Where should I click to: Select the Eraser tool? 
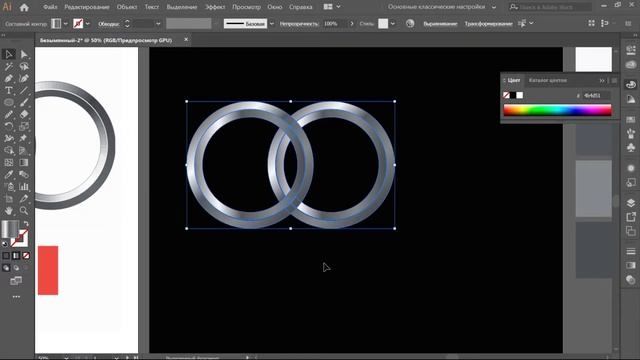(x=24, y=114)
